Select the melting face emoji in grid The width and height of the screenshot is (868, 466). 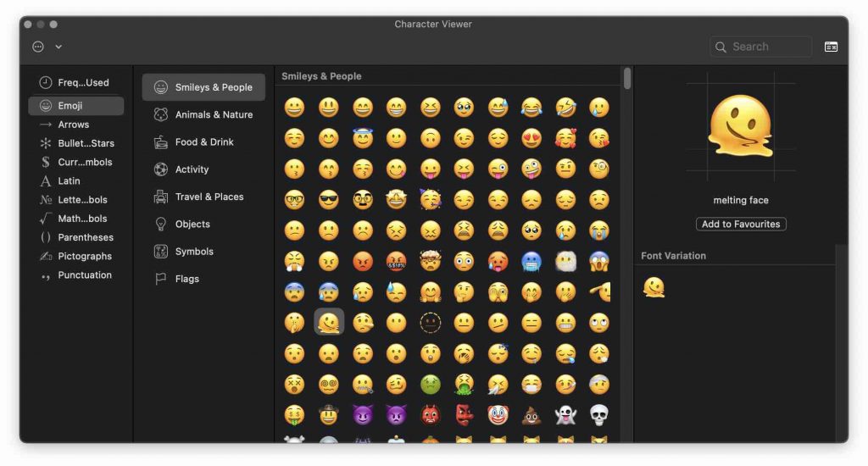click(x=329, y=322)
